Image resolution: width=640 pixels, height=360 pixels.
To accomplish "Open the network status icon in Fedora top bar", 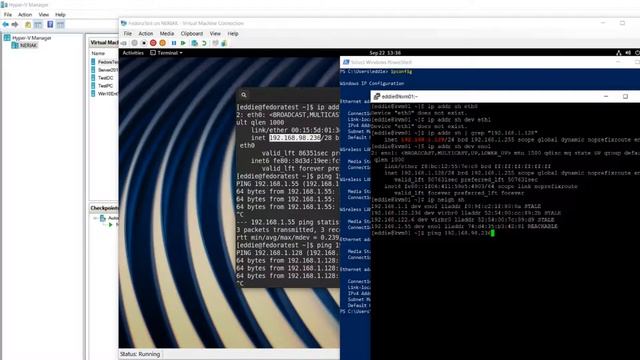I will click(619, 53).
